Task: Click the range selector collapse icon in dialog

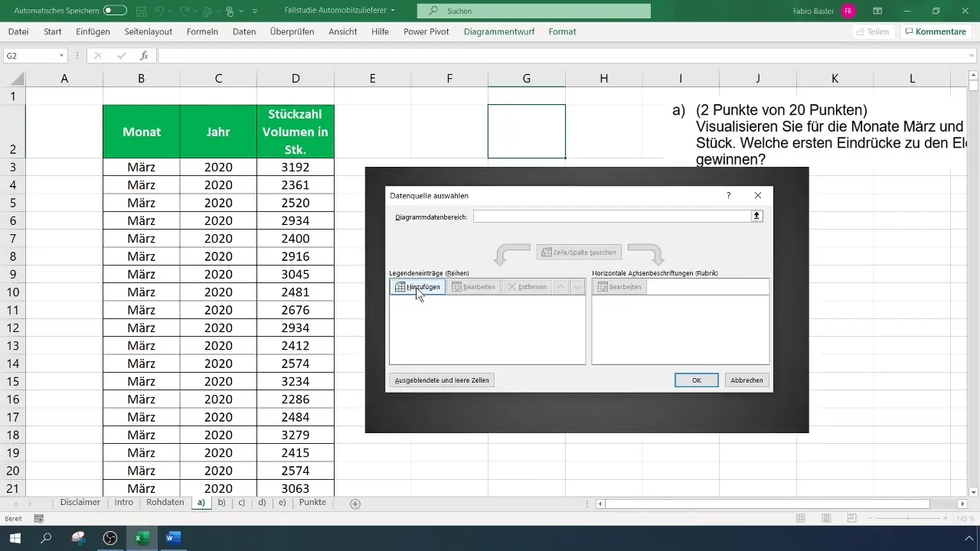Action: 758,217
